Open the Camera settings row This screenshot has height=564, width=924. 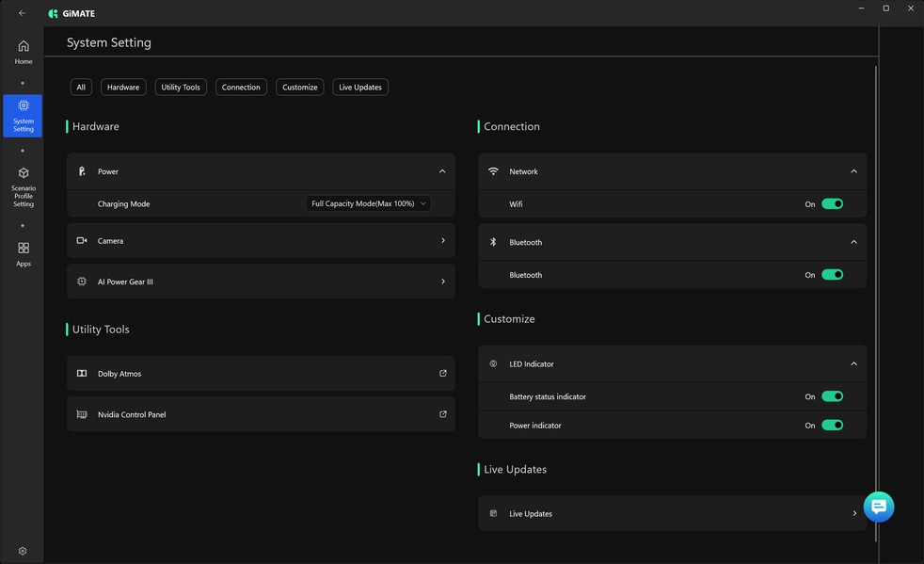[261, 241]
